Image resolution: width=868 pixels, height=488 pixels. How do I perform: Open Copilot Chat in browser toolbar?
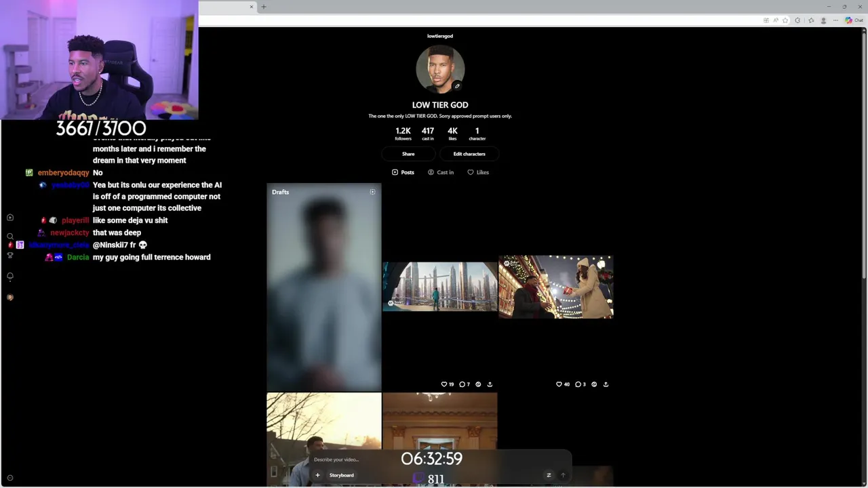pos(854,20)
